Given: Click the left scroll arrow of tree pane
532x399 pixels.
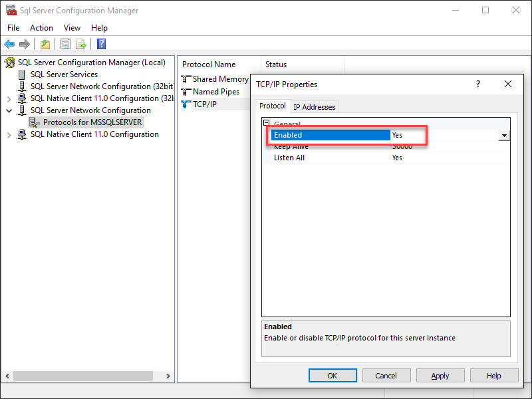Looking at the screenshot, I should click(7, 376).
